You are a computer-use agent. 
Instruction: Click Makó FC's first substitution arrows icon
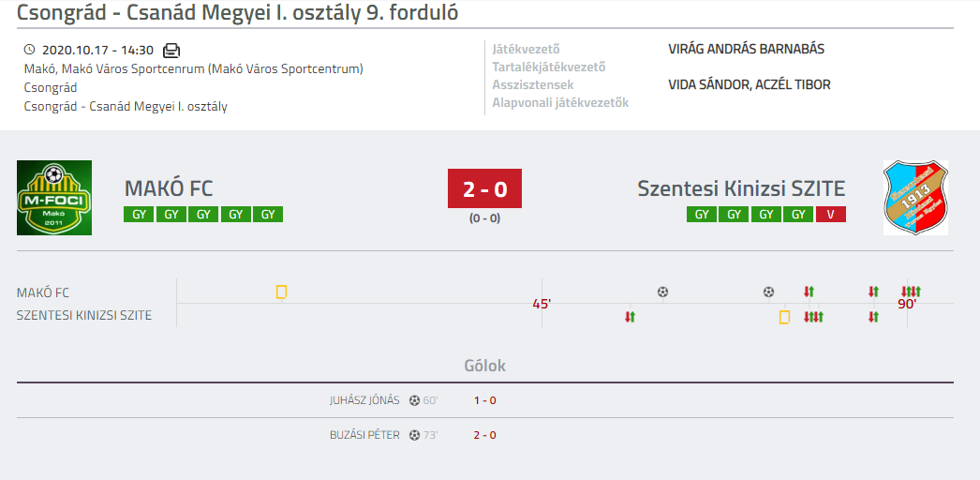tap(809, 292)
